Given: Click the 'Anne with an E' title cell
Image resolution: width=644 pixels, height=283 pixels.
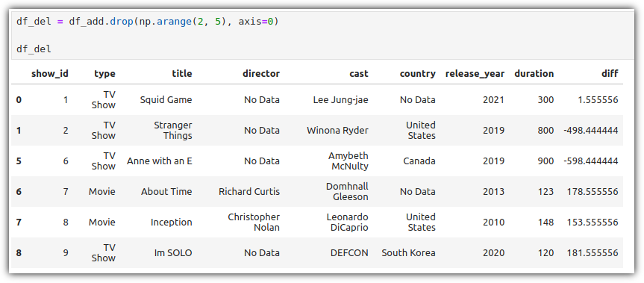Looking at the screenshot, I should [x=160, y=161].
